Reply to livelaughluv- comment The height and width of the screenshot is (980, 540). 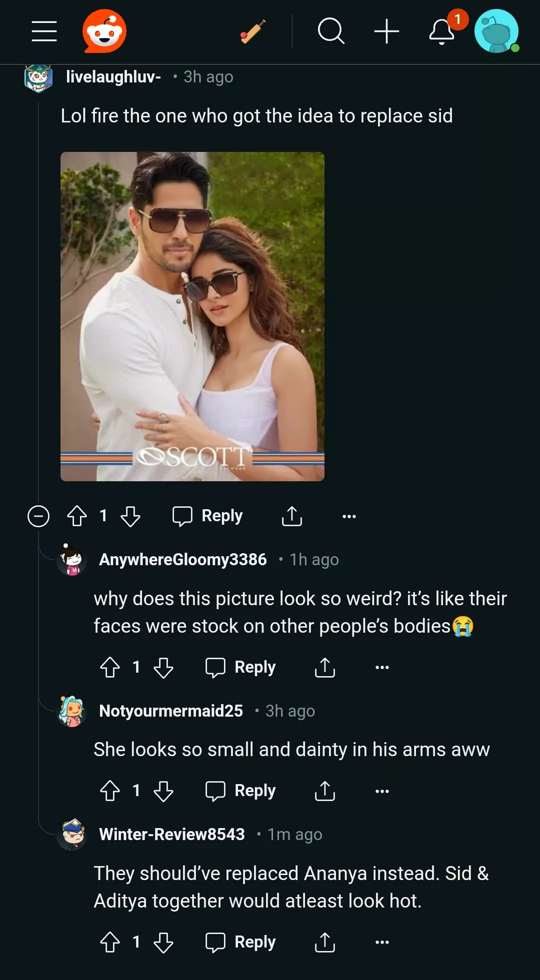[207, 516]
